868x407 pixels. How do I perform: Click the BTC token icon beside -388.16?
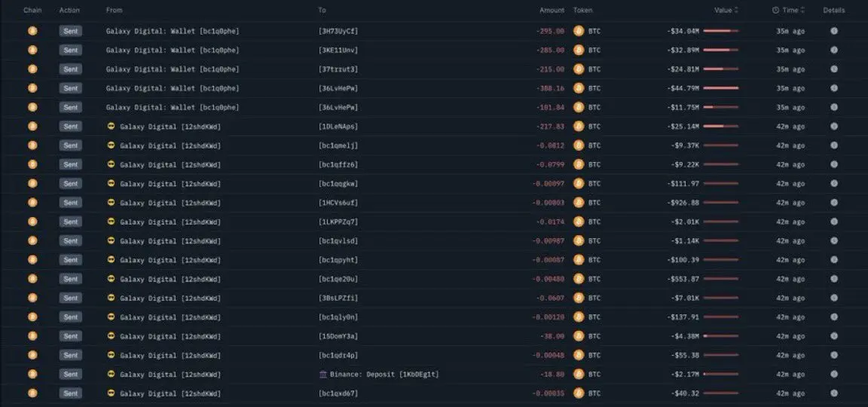[579, 88]
